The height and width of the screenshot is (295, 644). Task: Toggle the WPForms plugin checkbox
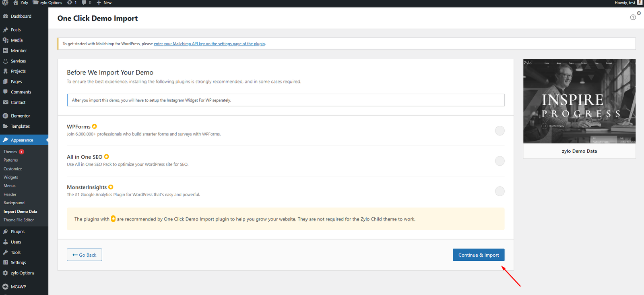coord(500,131)
